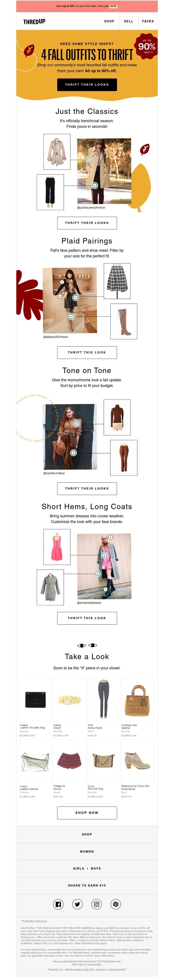View the Chanel Leather Shoulder Bag thumbnail

coord(36,699)
